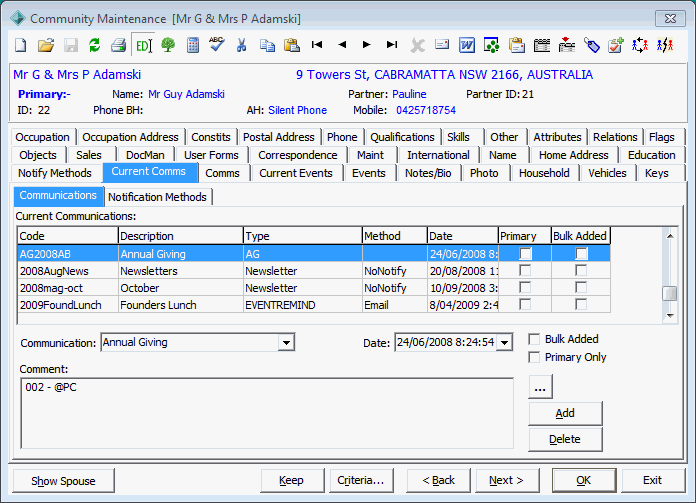Tick Primary checkbox in 2009FoundLunch row
Image resolution: width=696 pixels, height=503 pixels.
(x=526, y=305)
